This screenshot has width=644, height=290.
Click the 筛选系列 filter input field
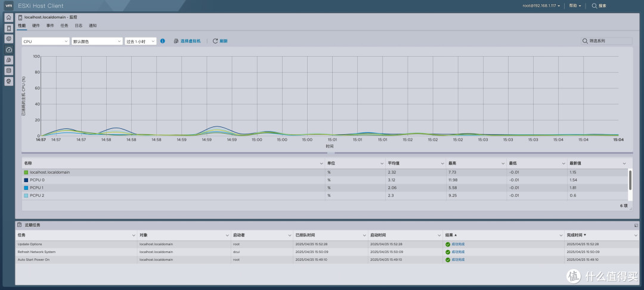(x=606, y=41)
